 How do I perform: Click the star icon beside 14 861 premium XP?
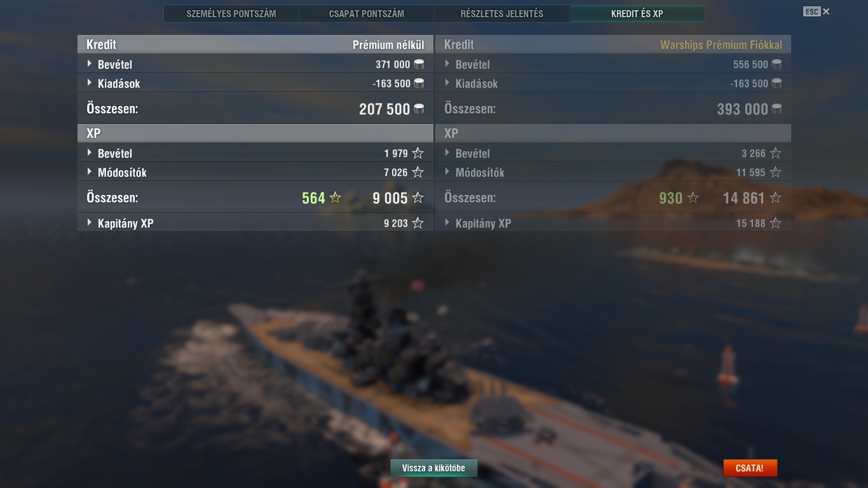[x=775, y=198]
